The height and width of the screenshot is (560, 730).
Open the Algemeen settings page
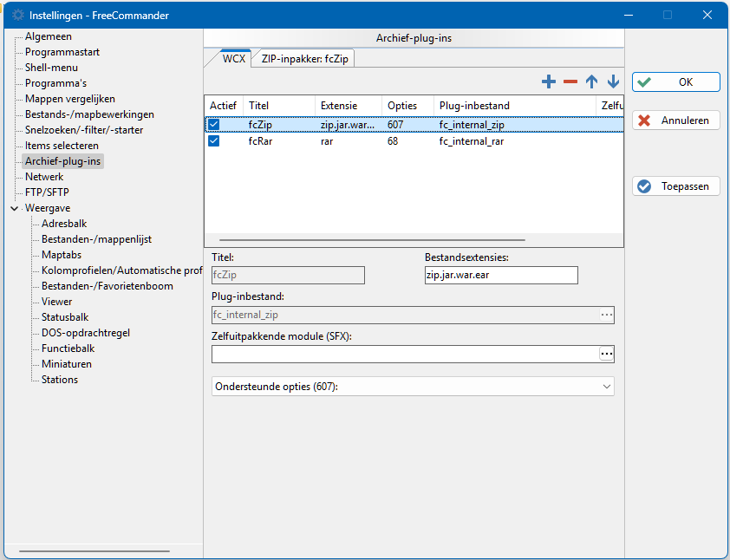(x=49, y=36)
